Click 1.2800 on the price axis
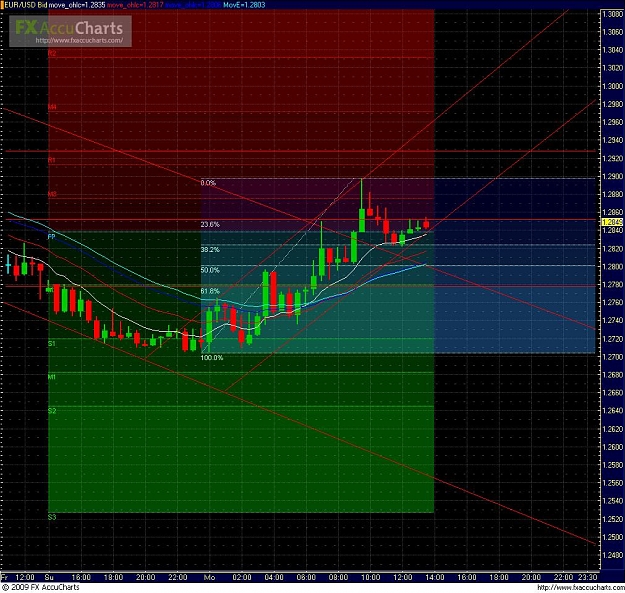This screenshot has height=593, width=625. [x=612, y=266]
